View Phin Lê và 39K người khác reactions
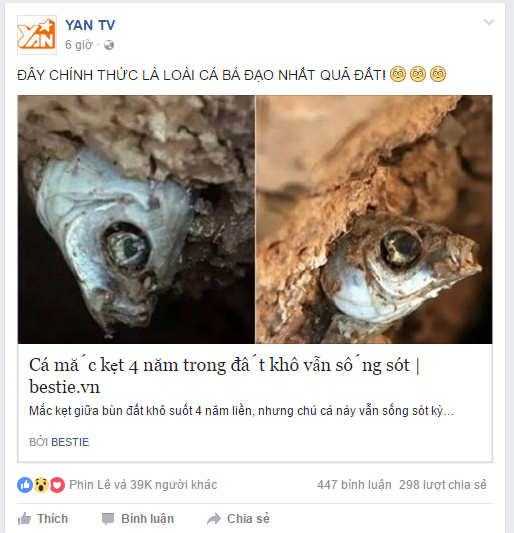514x533 pixels. 143,485
